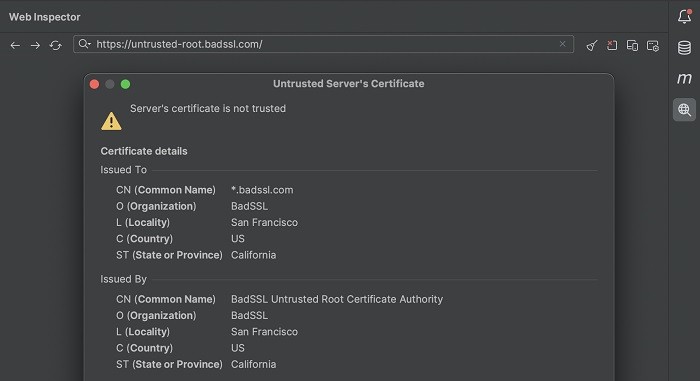Click CN (Common Name) label under Issued To
700x381 pixels.
point(166,190)
